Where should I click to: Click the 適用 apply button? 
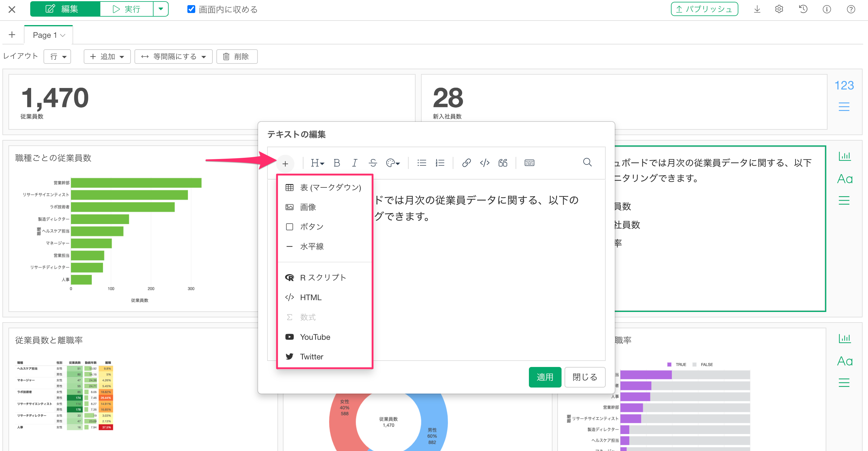[545, 377]
